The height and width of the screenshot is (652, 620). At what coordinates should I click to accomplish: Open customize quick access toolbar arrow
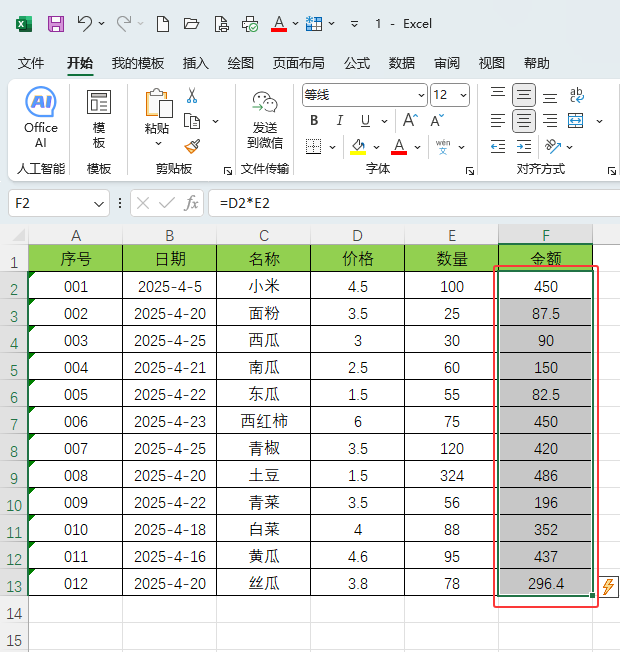tap(354, 24)
